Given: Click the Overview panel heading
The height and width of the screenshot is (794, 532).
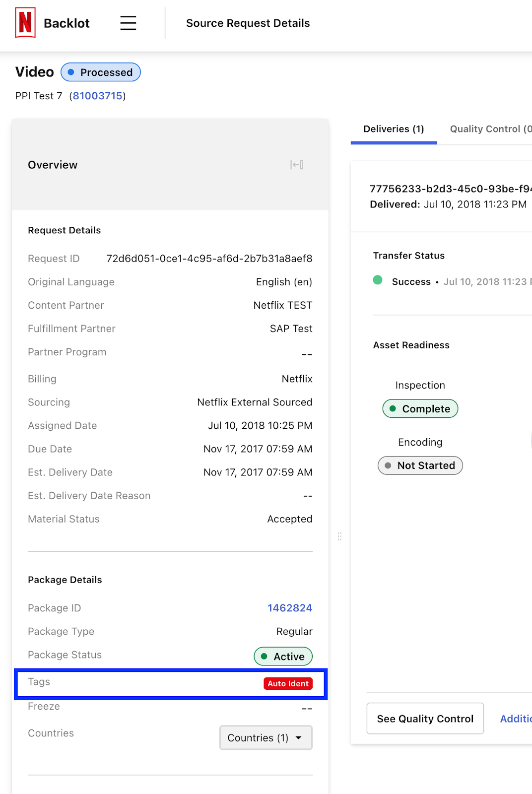Looking at the screenshot, I should 53,165.
